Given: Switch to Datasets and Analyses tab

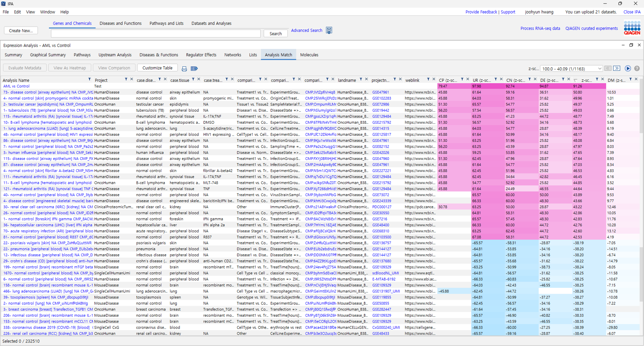Looking at the screenshot, I should coord(211,24).
